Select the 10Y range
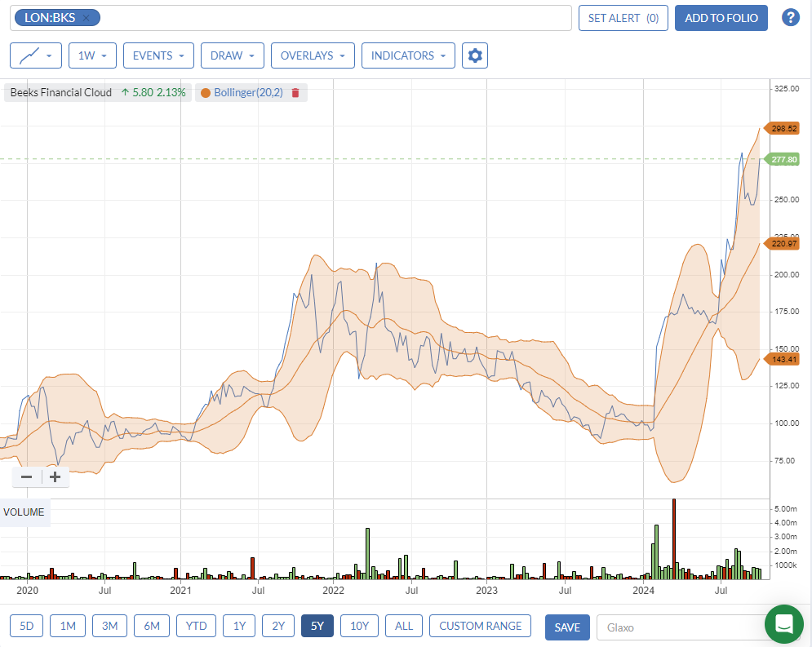This screenshot has width=812, height=647. click(359, 626)
